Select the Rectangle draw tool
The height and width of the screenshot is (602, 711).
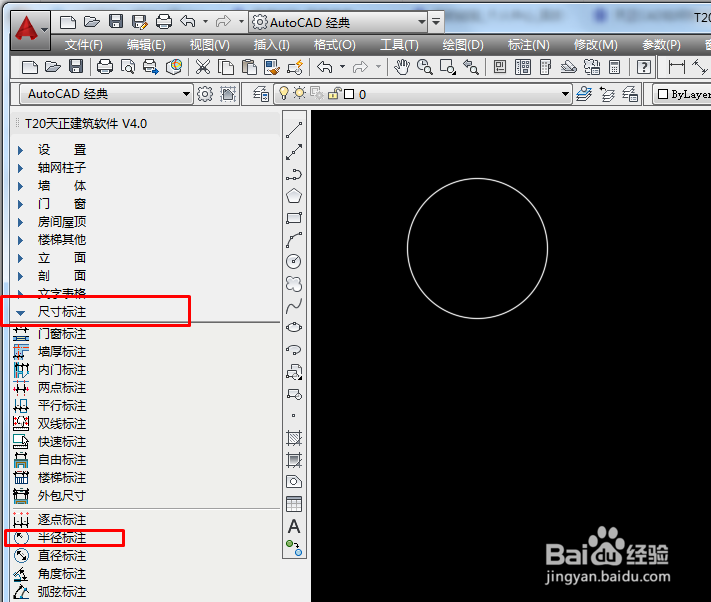[294, 218]
